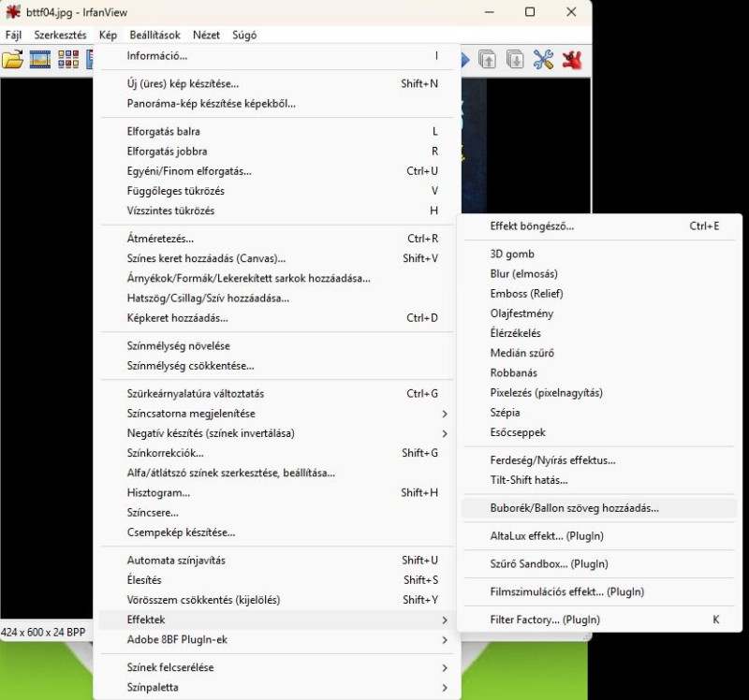This screenshot has height=700, width=749.
Task: Open Hisztogram... entry
Action: (277, 493)
